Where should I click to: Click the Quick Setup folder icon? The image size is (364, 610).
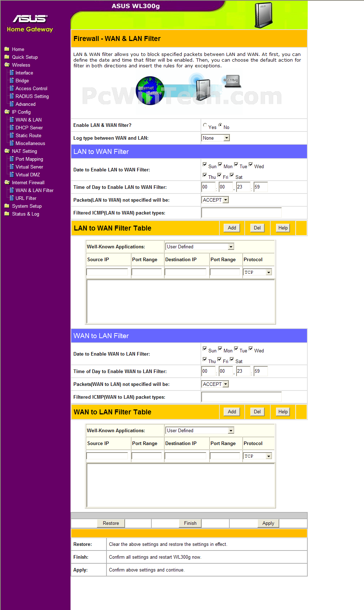point(7,57)
